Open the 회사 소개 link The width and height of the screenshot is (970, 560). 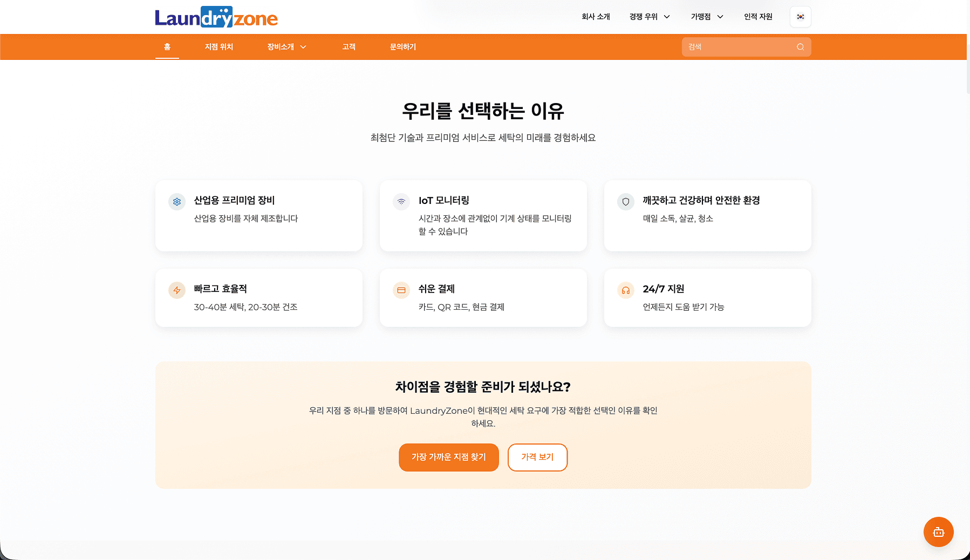point(596,17)
